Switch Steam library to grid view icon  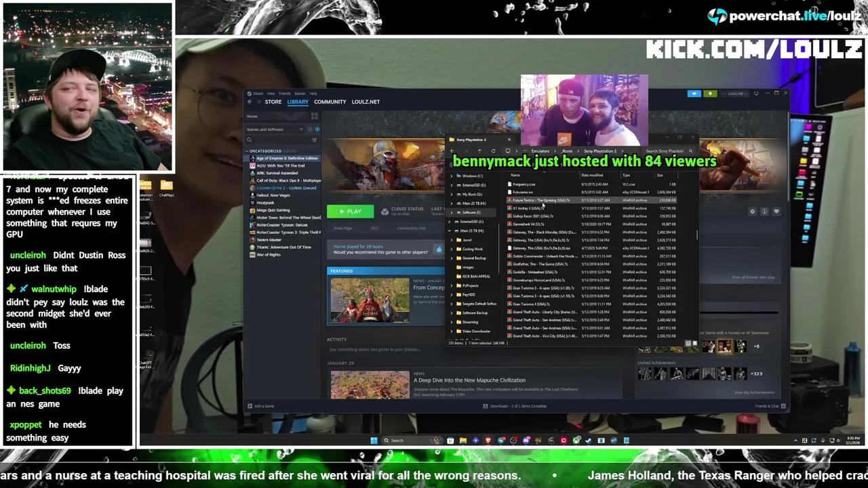[x=315, y=116]
